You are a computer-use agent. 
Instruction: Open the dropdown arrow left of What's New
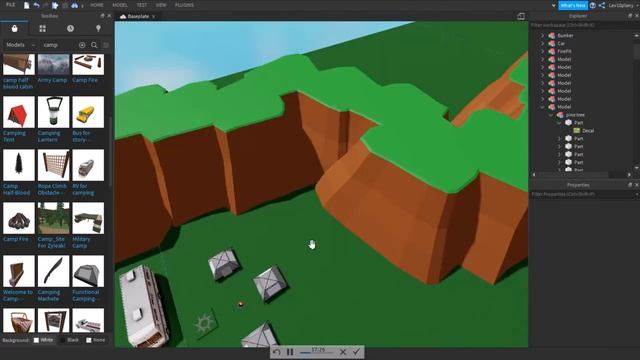553,5
